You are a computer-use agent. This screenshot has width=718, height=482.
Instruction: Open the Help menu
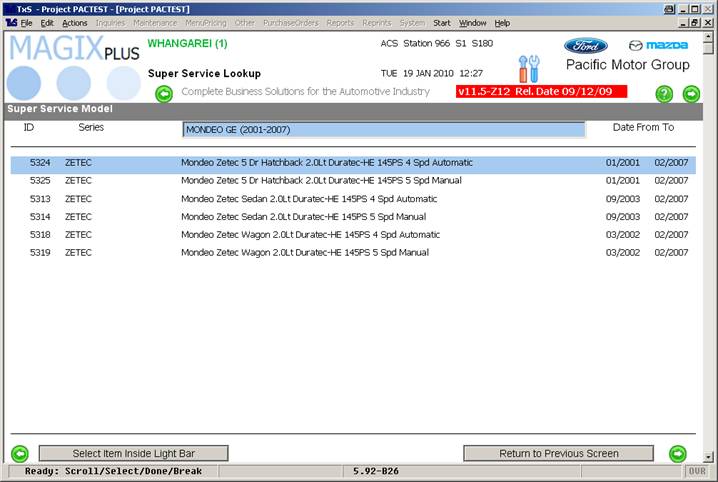pos(502,22)
